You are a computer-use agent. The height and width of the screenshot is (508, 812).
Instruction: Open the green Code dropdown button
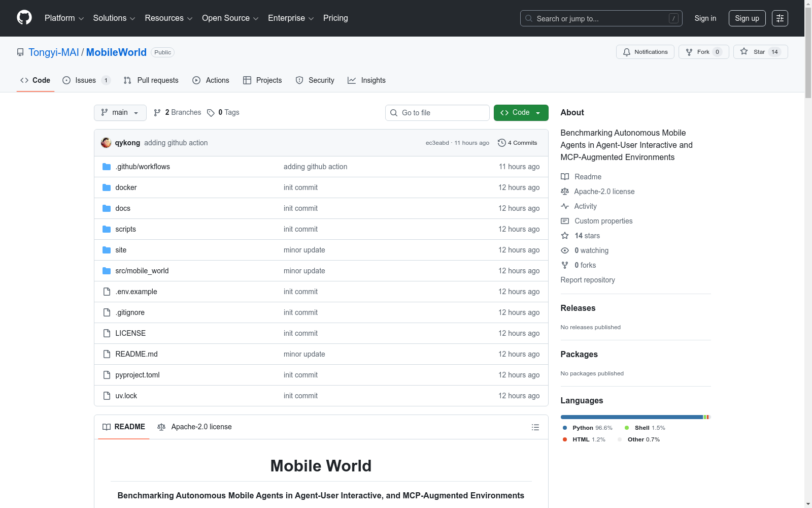pos(521,113)
